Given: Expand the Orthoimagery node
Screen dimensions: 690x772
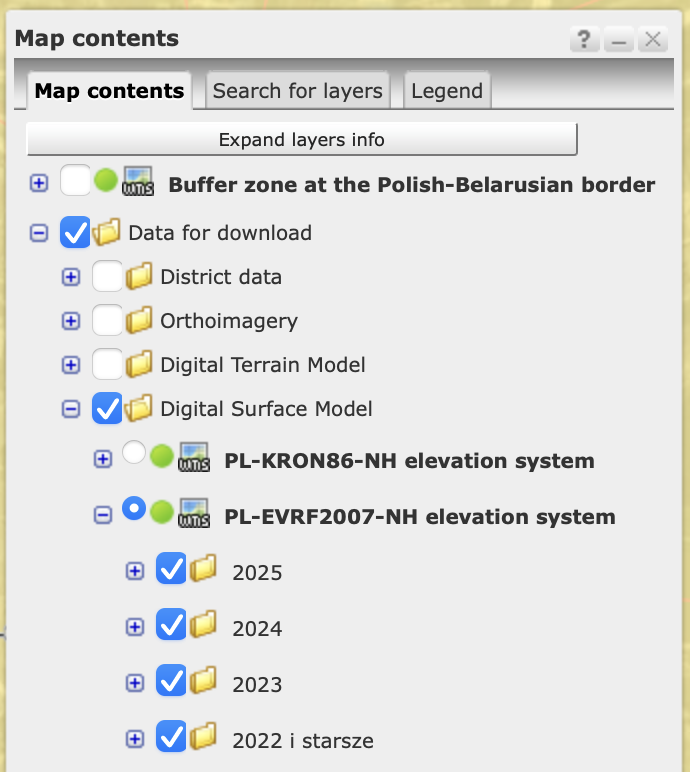Looking at the screenshot, I should (71, 321).
